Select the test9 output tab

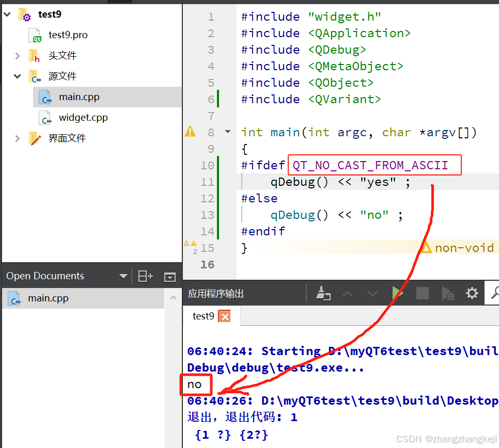coord(204,316)
